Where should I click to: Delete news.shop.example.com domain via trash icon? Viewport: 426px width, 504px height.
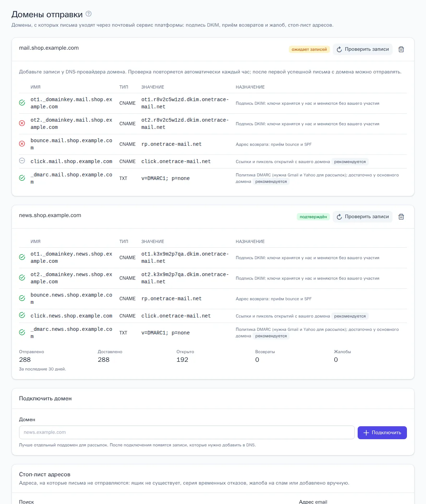(401, 217)
